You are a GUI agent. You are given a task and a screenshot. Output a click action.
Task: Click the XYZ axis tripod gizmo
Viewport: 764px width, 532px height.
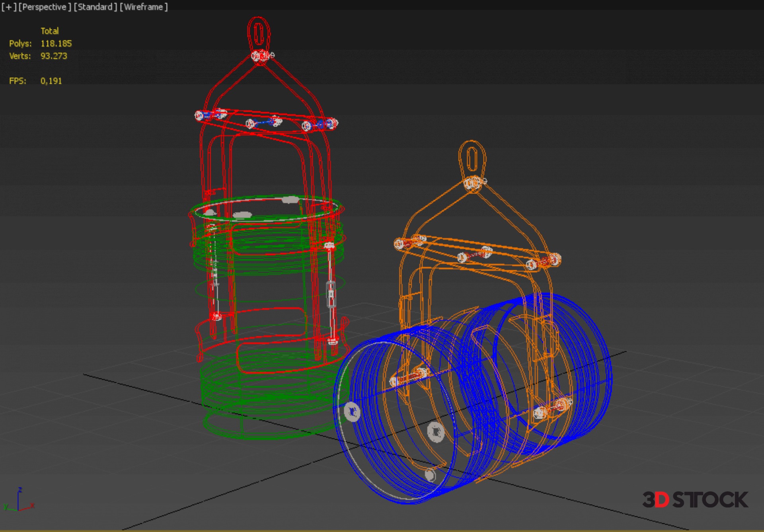18,501
